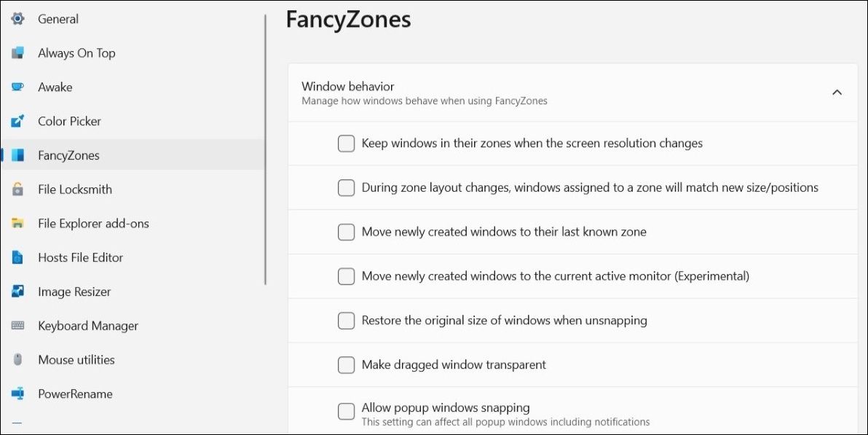Select the Hosts File Editor icon
This screenshot has height=435, width=868.
(17, 257)
